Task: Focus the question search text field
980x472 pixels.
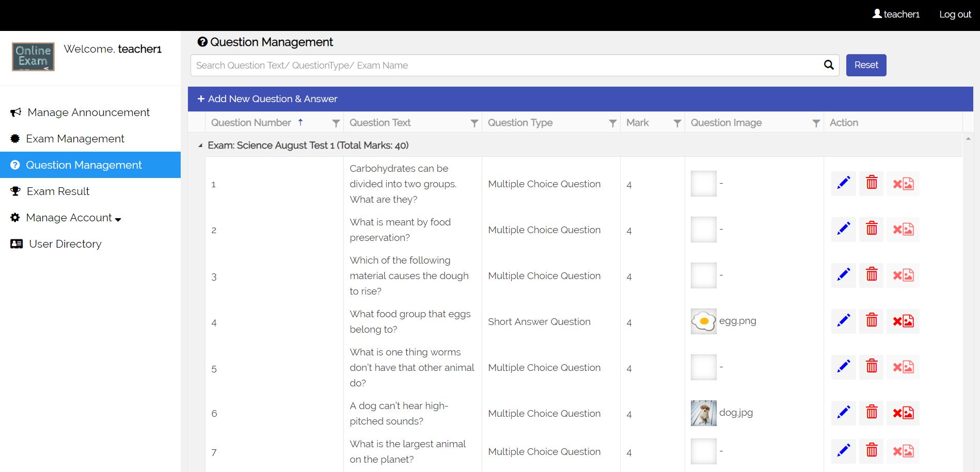Action: coord(506,66)
